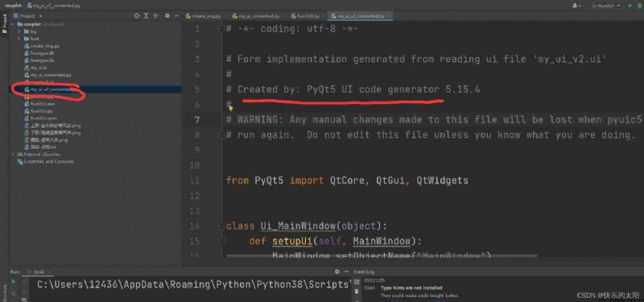
Task: Select my_ui.ui in project tree
Action: pyautogui.click(x=38, y=68)
